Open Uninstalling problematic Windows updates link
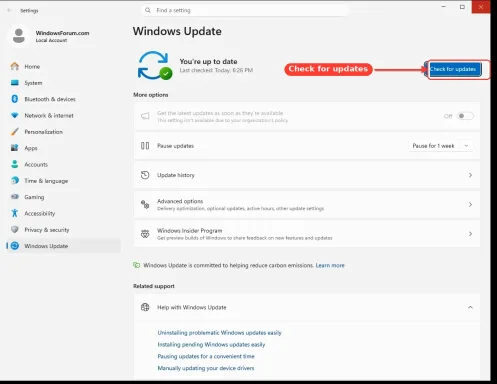The width and height of the screenshot is (497, 384). click(x=219, y=333)
